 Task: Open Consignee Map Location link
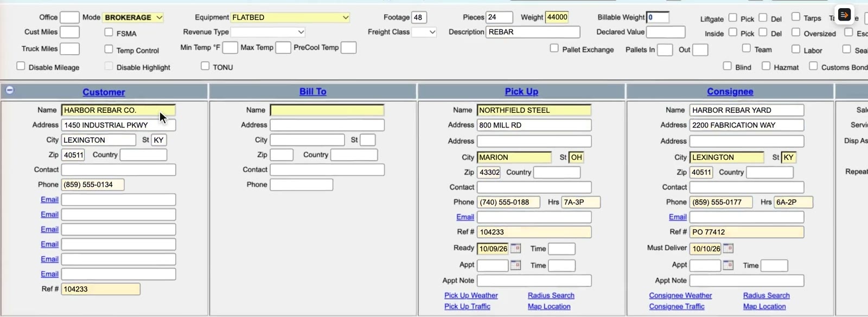click(x=764, y=307)
